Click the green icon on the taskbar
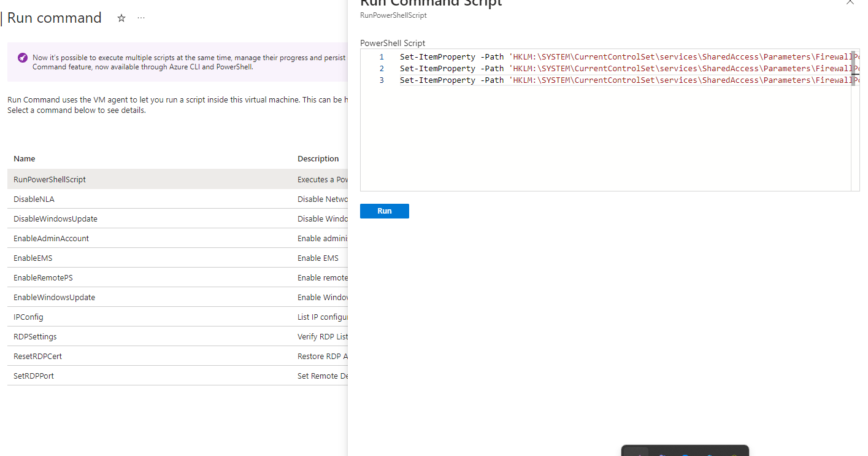 tap(734, 455)
